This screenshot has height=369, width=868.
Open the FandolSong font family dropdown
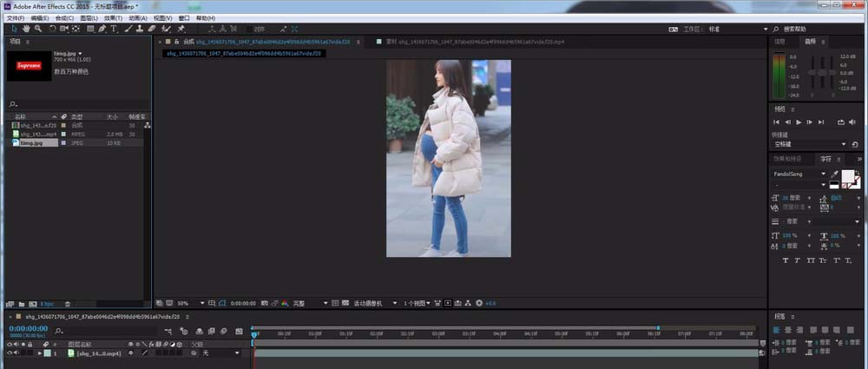coord(799,174)
